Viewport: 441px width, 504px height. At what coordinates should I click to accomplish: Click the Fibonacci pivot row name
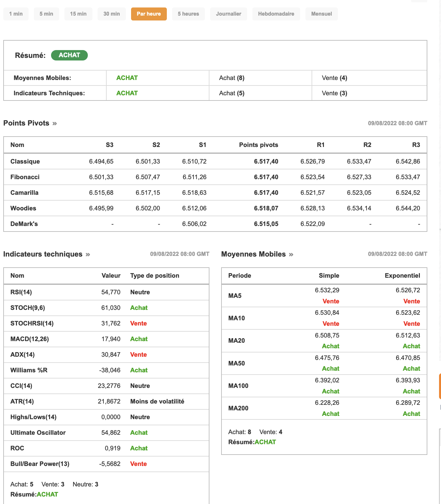click(x=25, y=177)
